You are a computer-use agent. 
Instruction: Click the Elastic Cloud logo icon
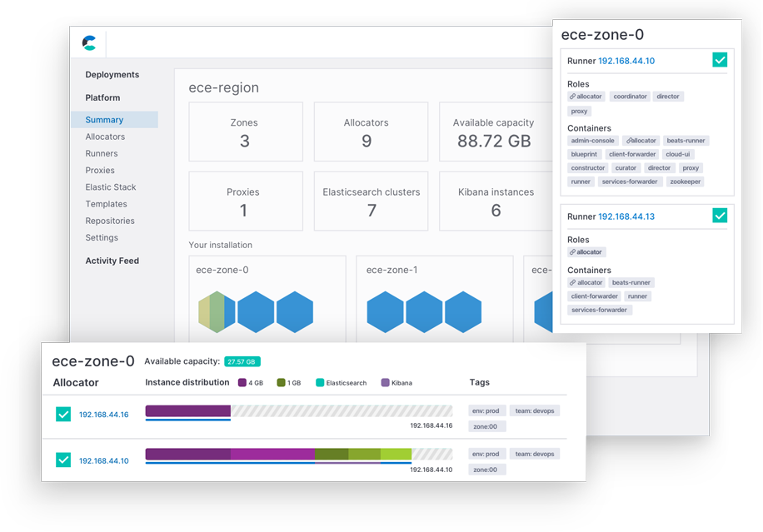click(x=89, y=43)
